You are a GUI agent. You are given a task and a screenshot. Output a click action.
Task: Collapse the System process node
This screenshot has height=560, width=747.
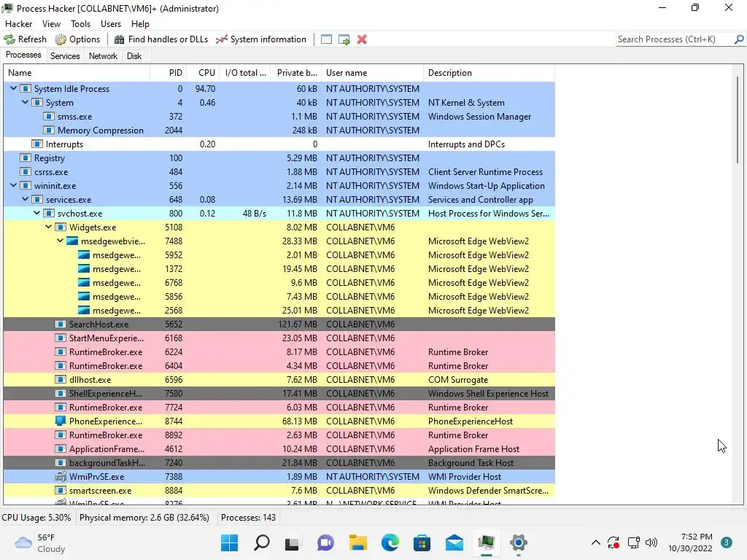click(26, 102)
